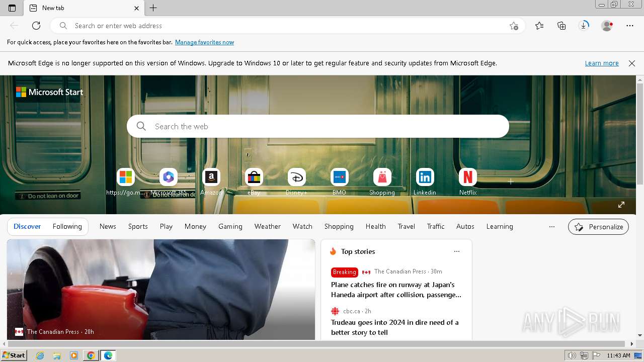Open the Gaming category
Screen dimensions: 644x362
click(230, 227)
